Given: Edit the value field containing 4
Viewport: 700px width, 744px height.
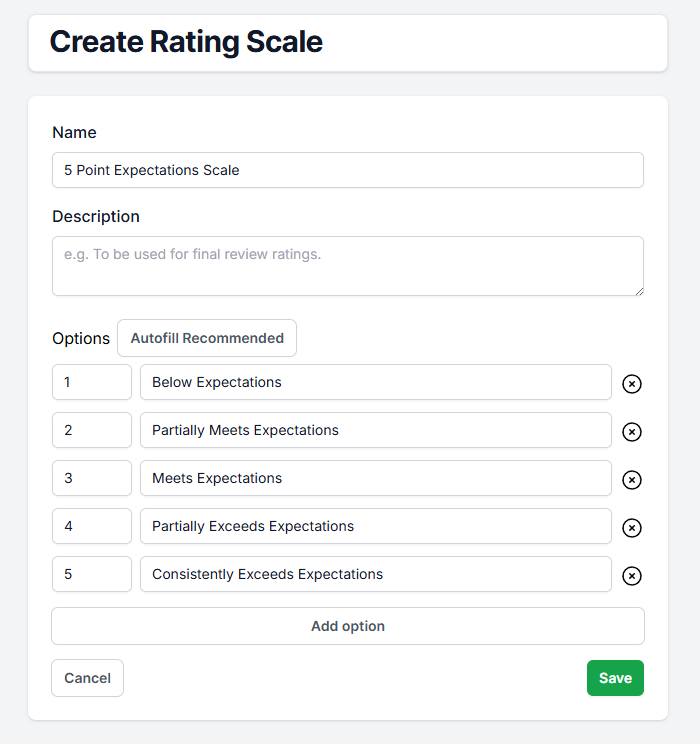Looking at the screenshot, I should (92, 526).
